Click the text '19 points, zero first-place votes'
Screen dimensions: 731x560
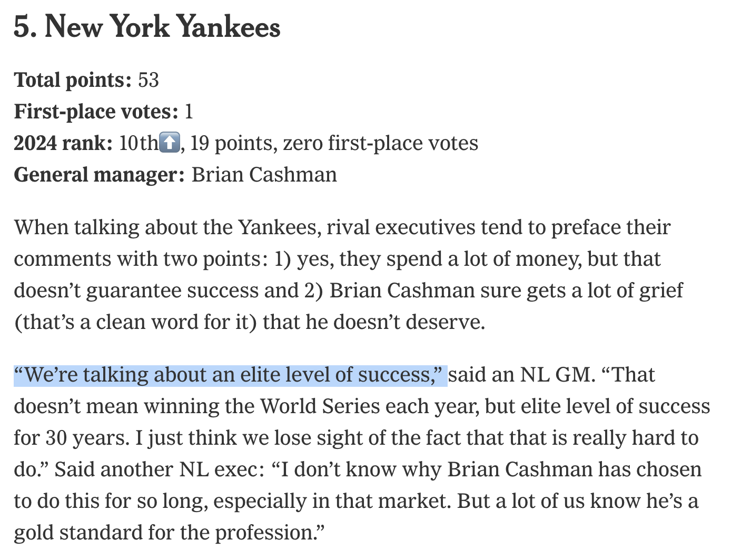click(334, 143)
